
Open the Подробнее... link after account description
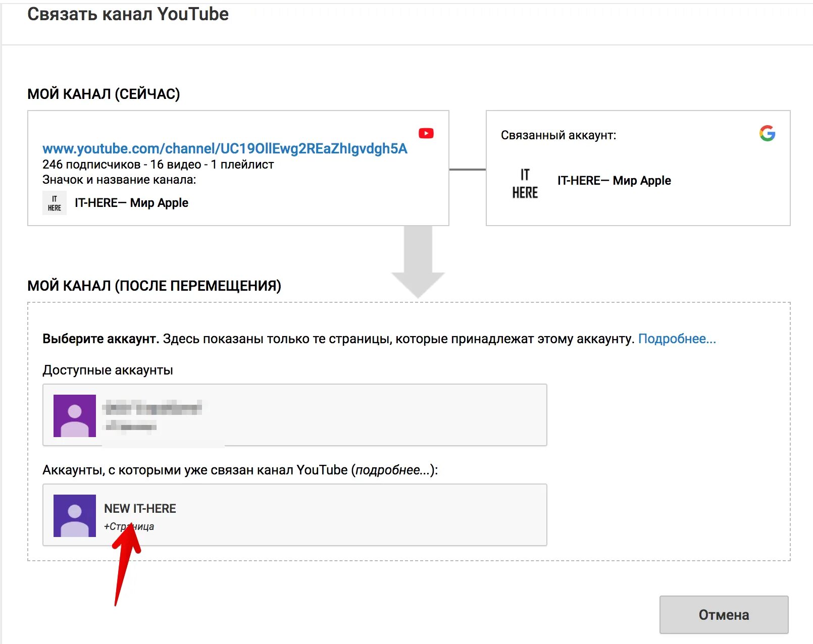(677, 339)
